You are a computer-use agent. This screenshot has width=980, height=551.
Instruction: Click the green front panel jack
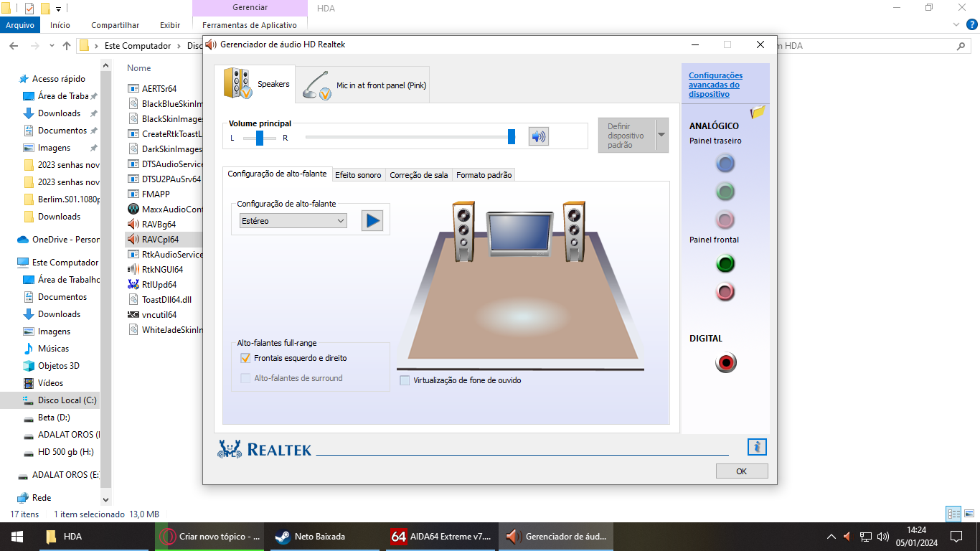click(x=725, y=263)
